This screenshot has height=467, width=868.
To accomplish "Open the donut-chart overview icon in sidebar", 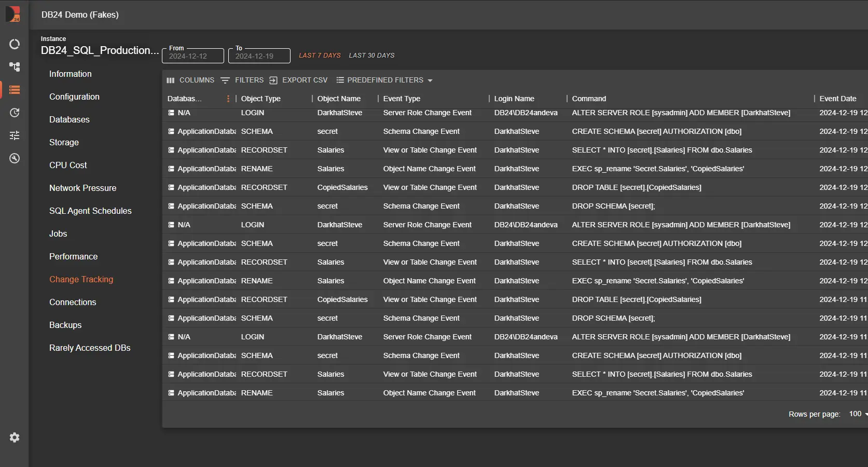I will coord(15,44).
